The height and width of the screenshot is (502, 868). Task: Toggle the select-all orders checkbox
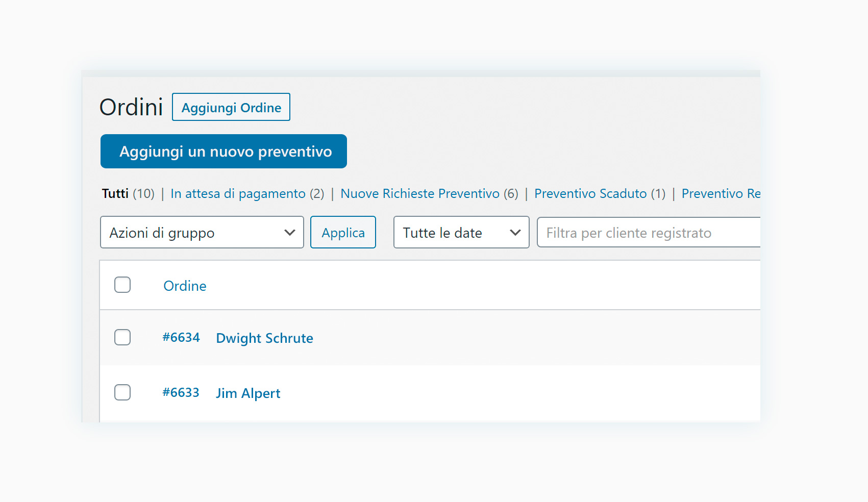pyautogui.click(x=122, y=285)
